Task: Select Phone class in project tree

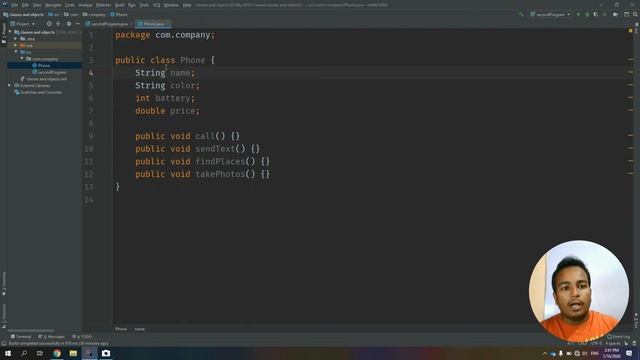Action: click(44, 65)
